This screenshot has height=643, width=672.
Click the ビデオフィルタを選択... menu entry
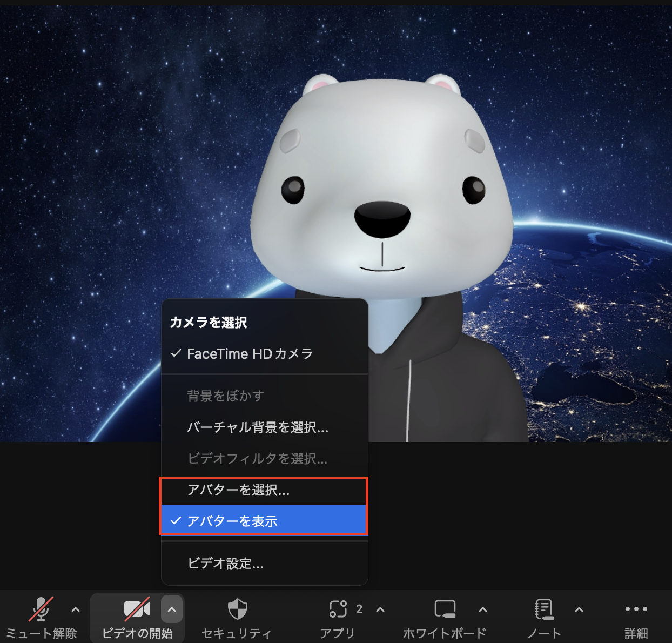tap(265, 459)
